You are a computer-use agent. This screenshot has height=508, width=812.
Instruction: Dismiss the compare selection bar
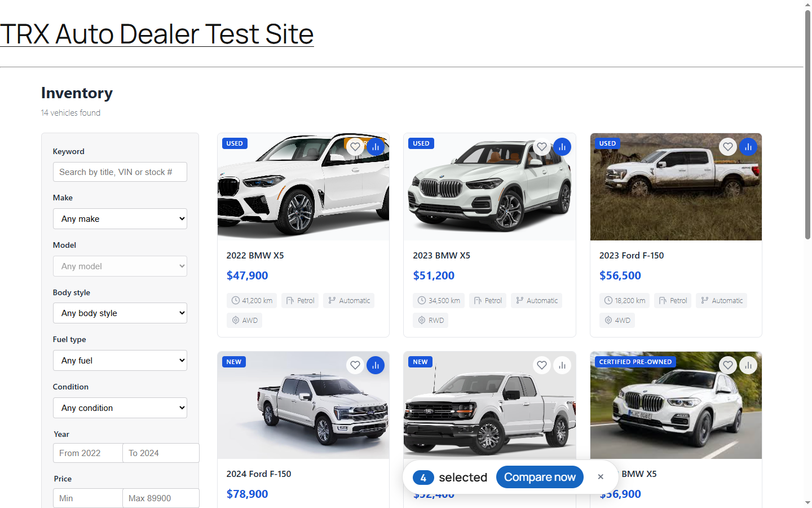point(601,477)
